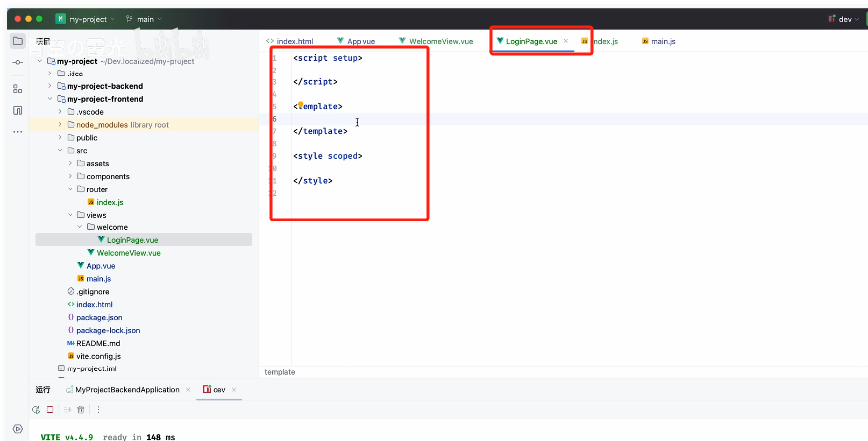The height and width of the screenshot is (441, 868).
Task: Open the Commit tool window icon
Action: (18, 63)
